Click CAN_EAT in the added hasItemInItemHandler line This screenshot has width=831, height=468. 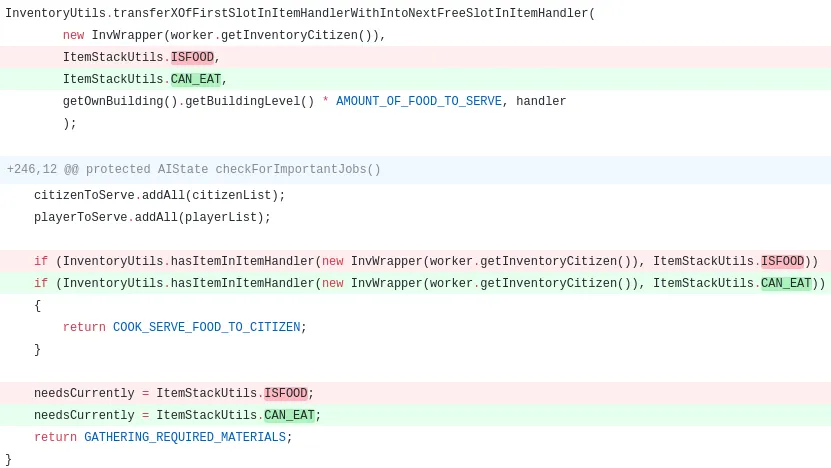[786, 284]
